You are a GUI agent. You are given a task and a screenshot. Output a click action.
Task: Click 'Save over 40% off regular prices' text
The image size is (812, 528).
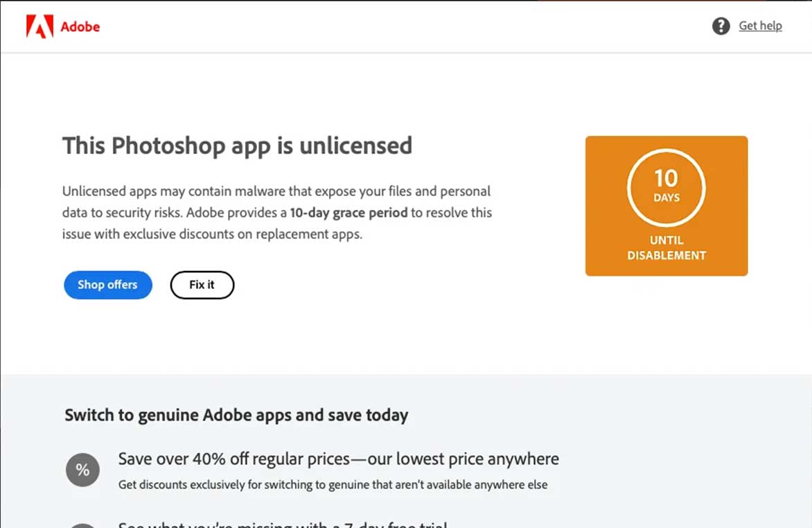point(339,459)
